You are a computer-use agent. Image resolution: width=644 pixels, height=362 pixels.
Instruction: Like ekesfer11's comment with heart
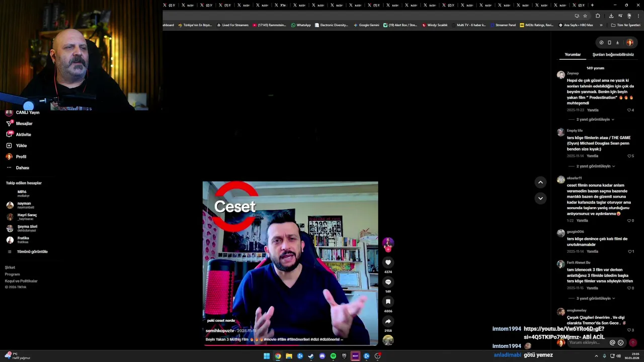click(629, 221)
